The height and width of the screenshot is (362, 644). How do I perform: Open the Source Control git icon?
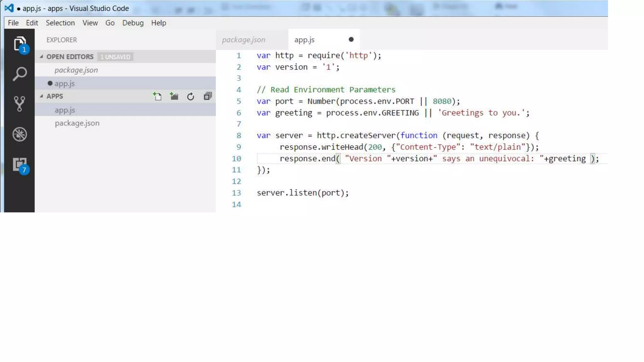click(x=19, y=104)
